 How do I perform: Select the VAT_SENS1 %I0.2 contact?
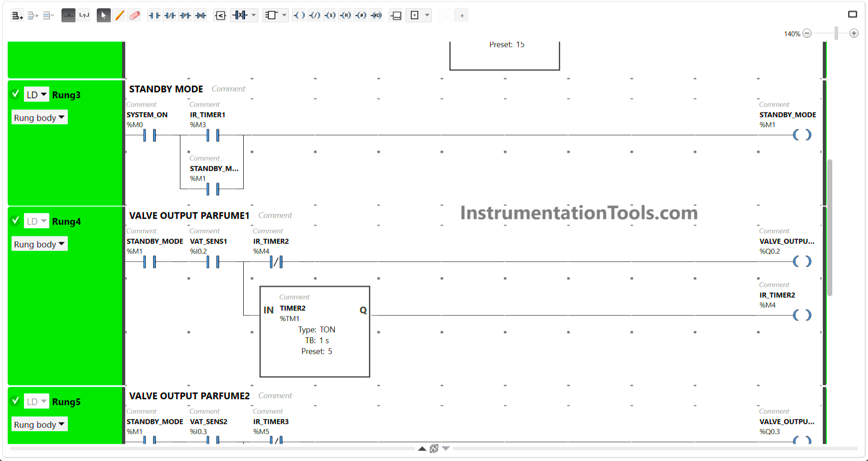click(x=212, y=262)
